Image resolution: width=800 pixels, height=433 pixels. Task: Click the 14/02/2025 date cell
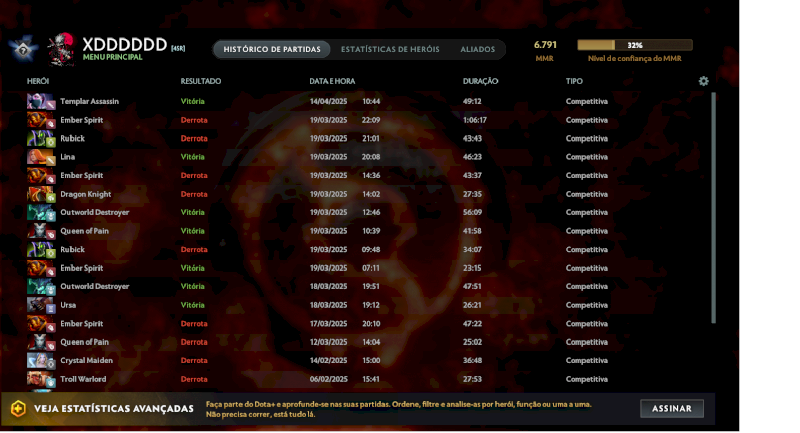tap(329, 361)
